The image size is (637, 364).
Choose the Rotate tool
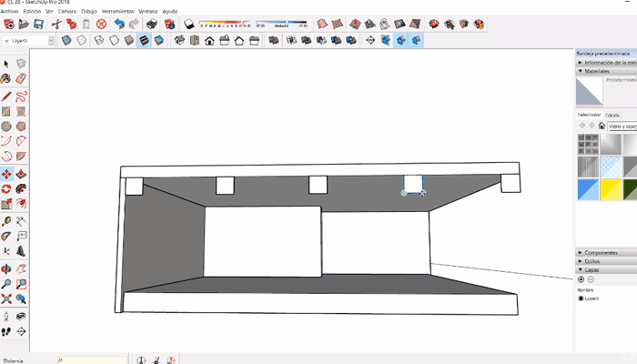[6, 189]
